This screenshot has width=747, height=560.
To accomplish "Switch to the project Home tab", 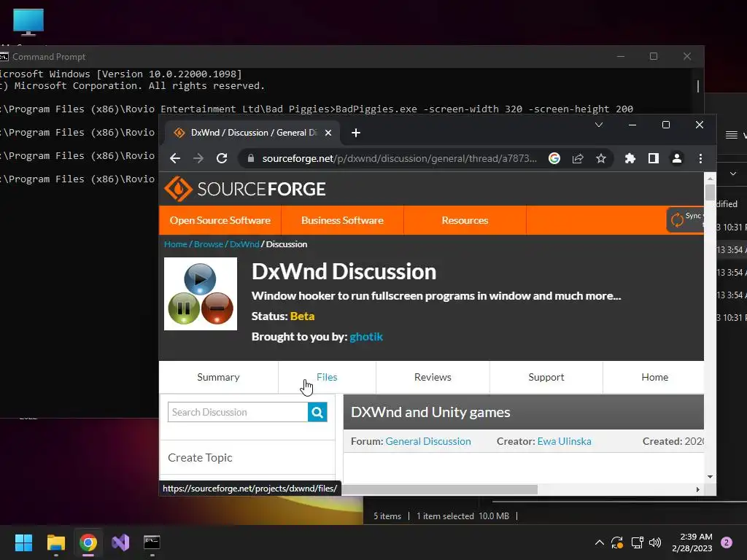I will point(654,377).
